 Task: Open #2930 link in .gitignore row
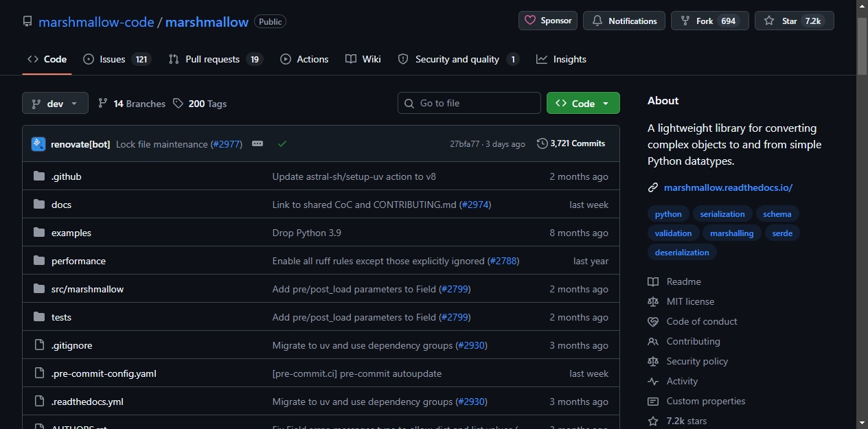[471, 345]
